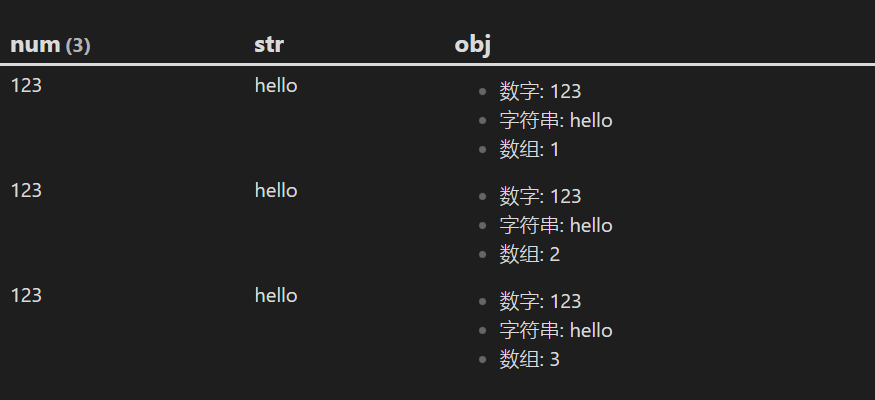Screen dimensions: 875x400
Task: Select the str cell hello in the second row
Action: pos(276,190)
